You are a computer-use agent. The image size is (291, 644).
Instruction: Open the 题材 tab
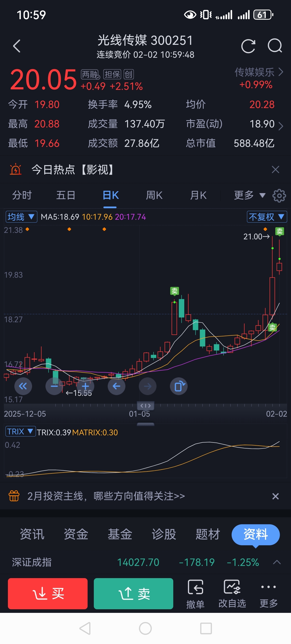click(208, 535)
